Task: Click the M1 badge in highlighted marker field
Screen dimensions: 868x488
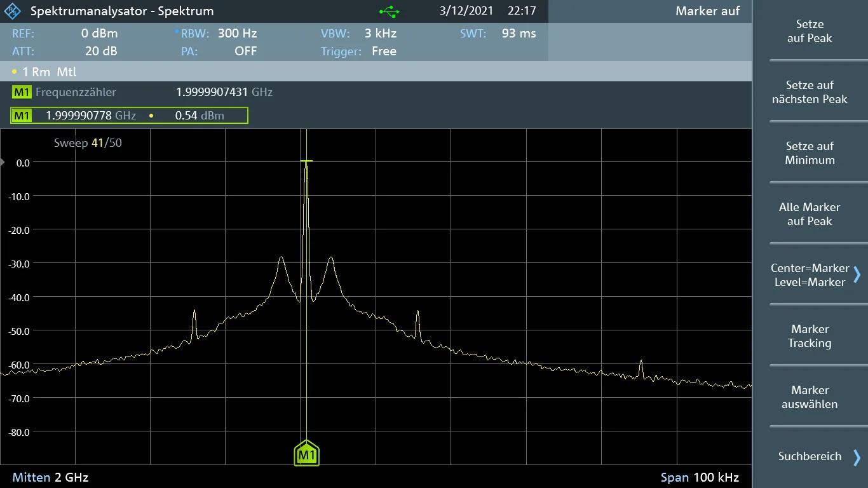Action: [x=22, y=116]
